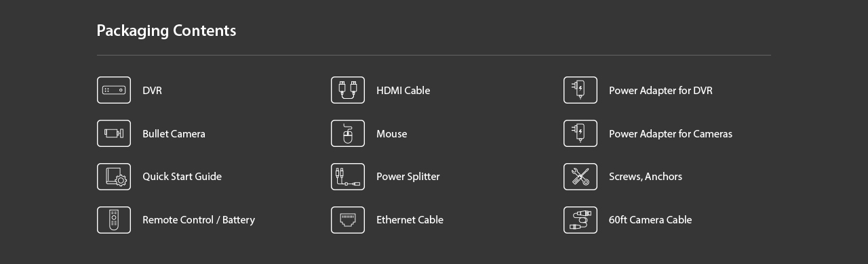The width and height of the screenshot is (868, 264).
Task: Click the HDMI Cable icon
Action: tap(348, 90)
